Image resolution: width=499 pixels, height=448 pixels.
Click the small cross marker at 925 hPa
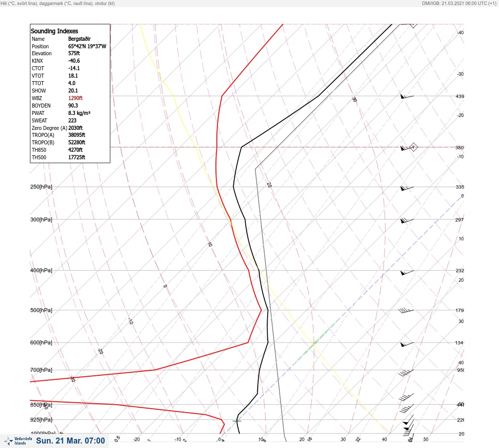point(236,421)
